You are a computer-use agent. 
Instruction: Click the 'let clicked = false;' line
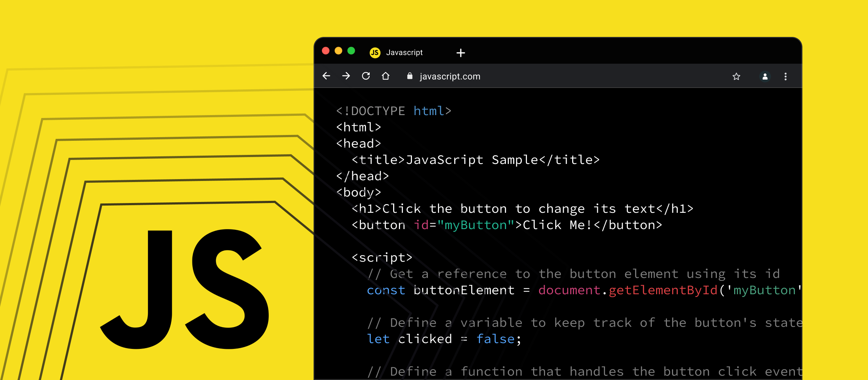coord(444,339)
